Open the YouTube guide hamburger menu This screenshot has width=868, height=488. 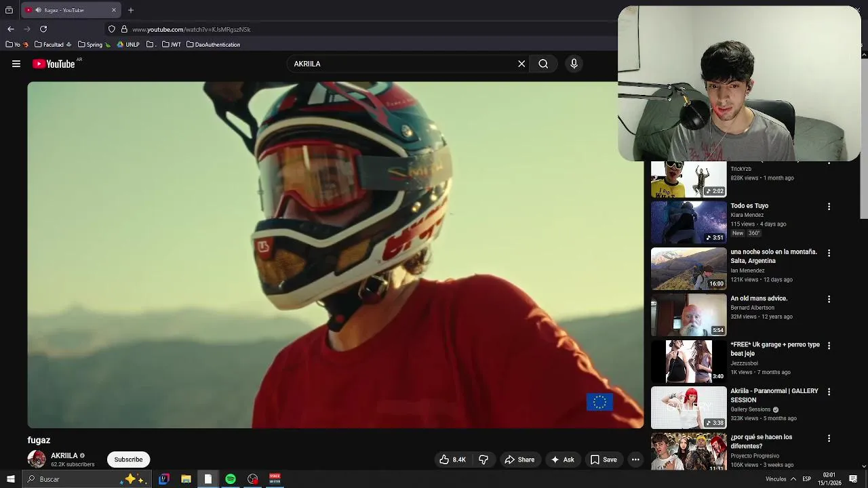pyautogui.click(x=16, y=64)
